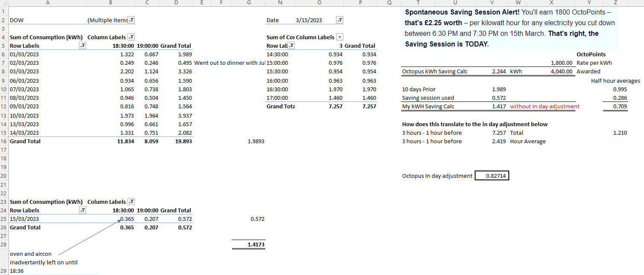Select the 2.419 hour average value
644x275 pixels.
[499, 141]
